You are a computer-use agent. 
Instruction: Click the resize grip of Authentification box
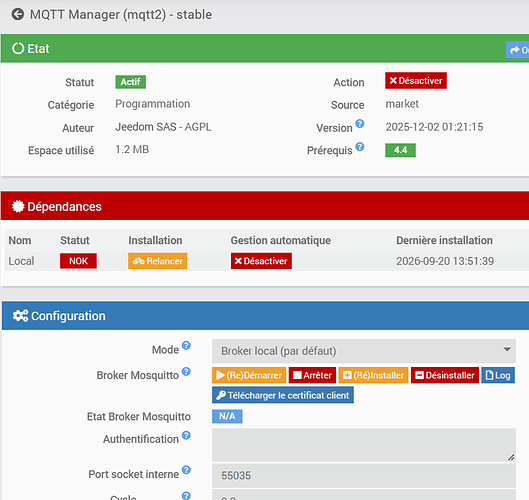(511, 457)
